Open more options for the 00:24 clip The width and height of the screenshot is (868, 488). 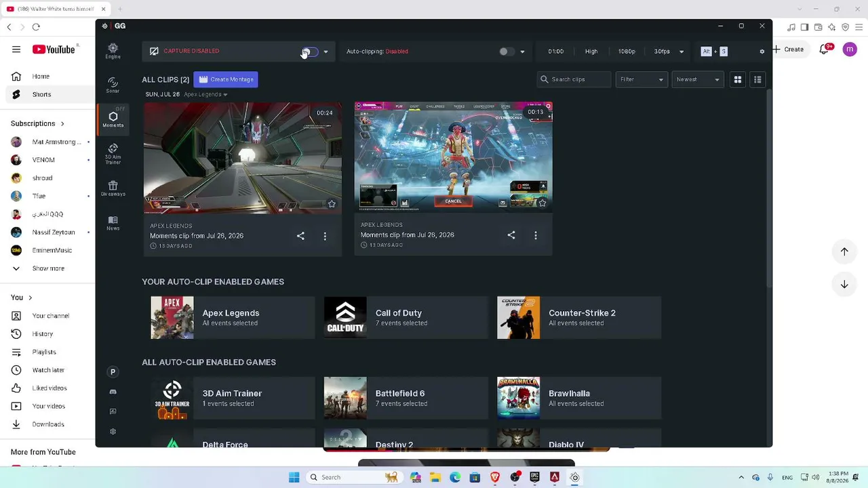tap(325, 236)
